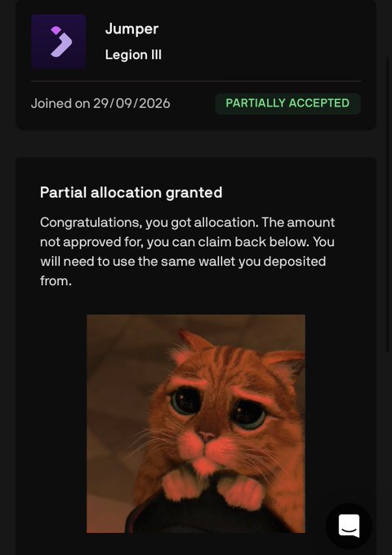
Task: Click the cat's pink nose
Action: tap(207, 436)
